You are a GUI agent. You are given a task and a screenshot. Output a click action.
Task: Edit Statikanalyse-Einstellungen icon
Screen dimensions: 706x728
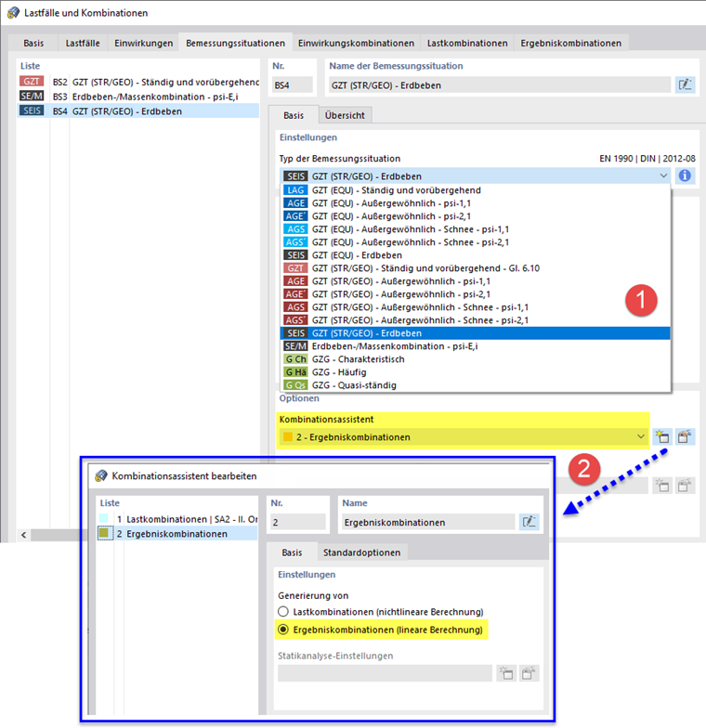pos(528,672)
